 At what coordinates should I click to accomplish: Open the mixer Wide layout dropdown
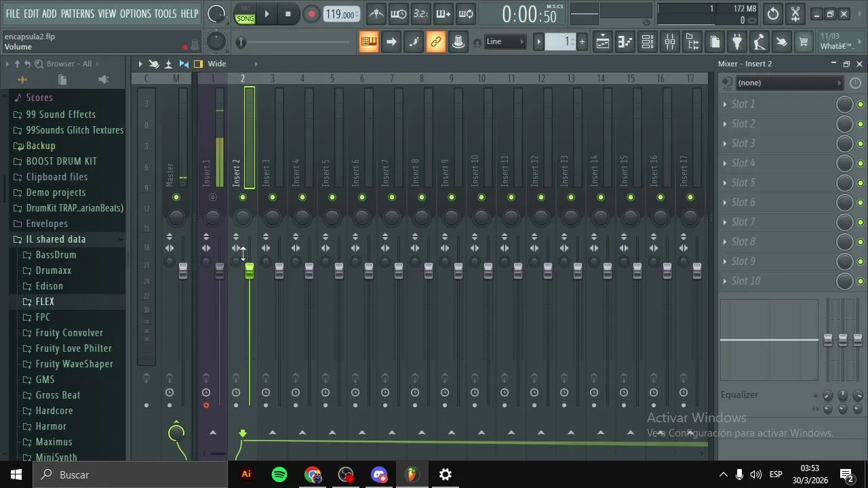[217, 64]
